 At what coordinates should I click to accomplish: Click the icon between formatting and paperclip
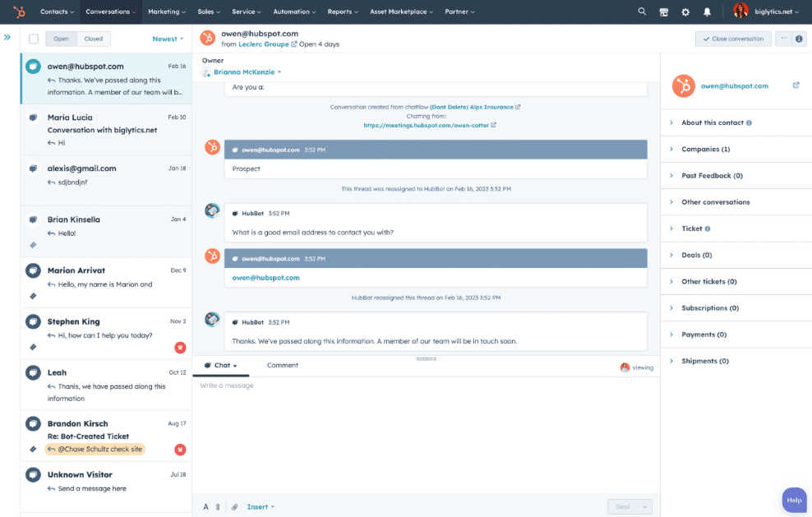218,506
